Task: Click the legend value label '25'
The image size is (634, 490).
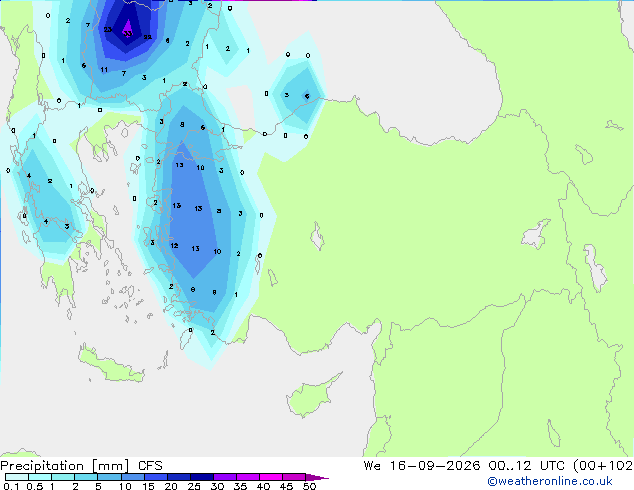Action: pos(194,486)
